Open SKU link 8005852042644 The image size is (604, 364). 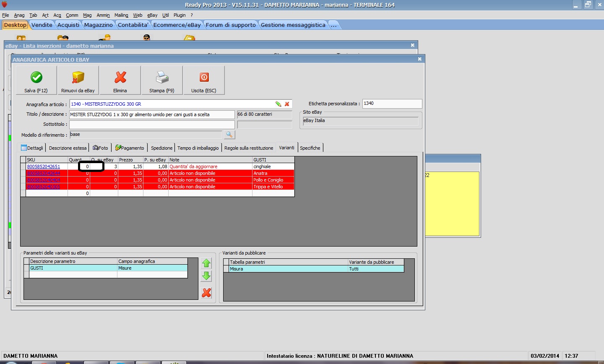(43, 173)
